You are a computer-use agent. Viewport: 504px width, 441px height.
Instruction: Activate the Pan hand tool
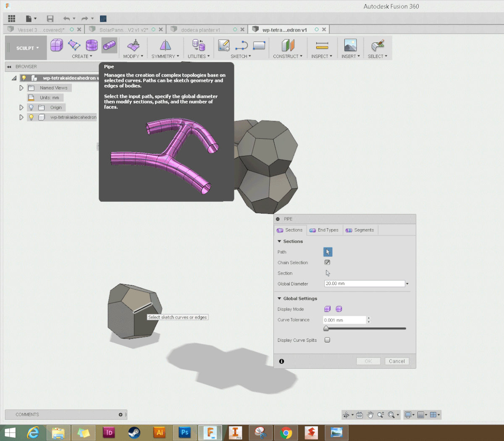tap(370, 415)
